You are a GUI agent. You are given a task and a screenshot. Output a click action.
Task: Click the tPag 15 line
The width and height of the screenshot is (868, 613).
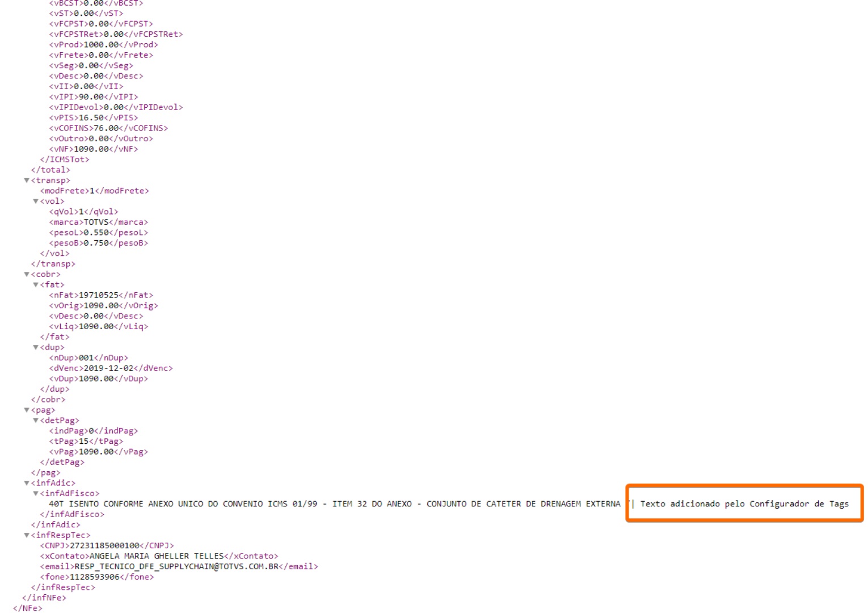(86, 442)
